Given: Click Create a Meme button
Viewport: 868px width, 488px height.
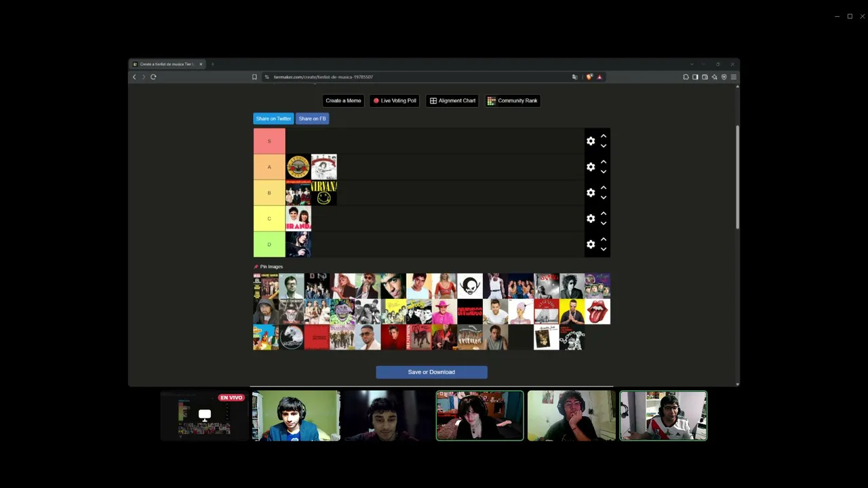Looking at the screenshot, I should coord(343,101).
